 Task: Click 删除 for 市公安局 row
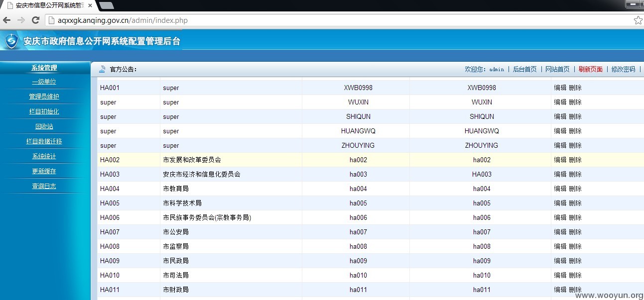coord(575,232)
